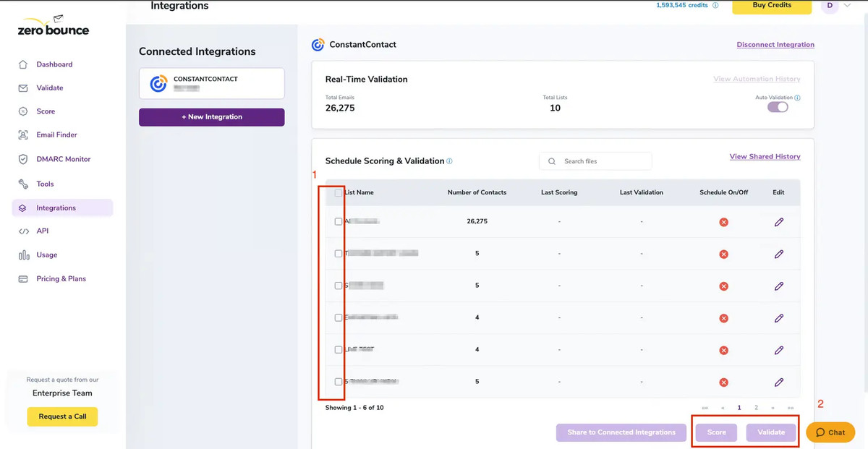Image resolution: width=868 pixels, height=449 pixels.
Task: Click the ConstantContact logo icon
Action: point(318,44)
